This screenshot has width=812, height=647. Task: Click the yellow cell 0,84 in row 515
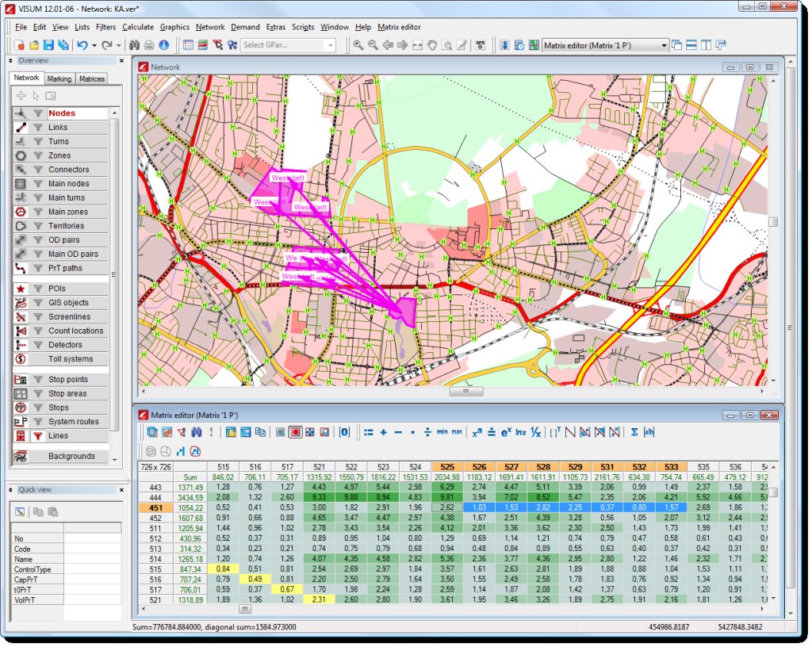click(x=223, y=569)
